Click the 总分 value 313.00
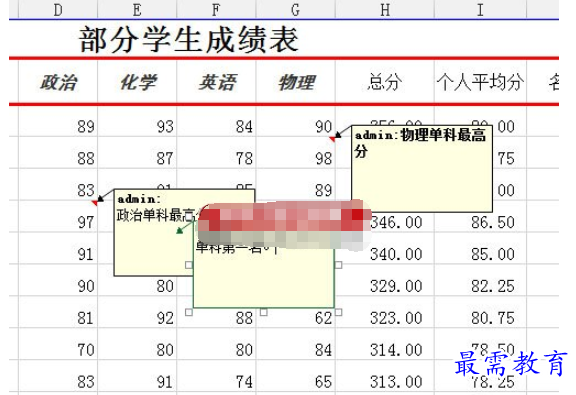Screen dimensions: 576x395 tap(396, 382)
